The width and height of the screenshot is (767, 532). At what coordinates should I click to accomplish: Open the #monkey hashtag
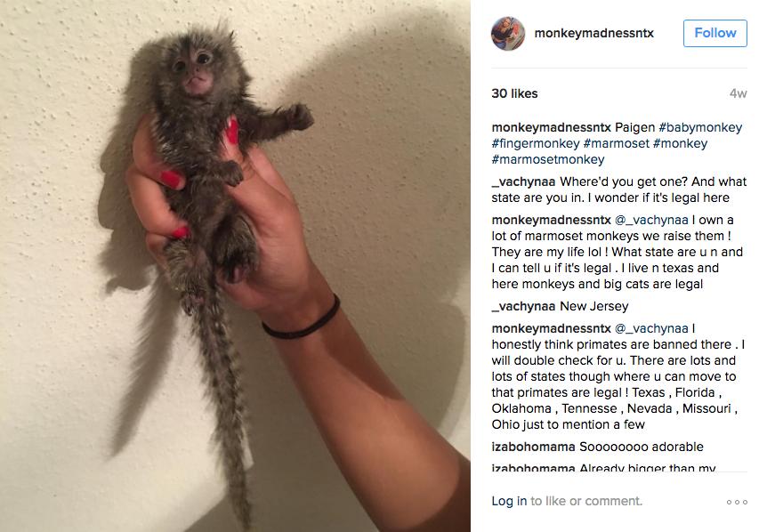point(680,144)
